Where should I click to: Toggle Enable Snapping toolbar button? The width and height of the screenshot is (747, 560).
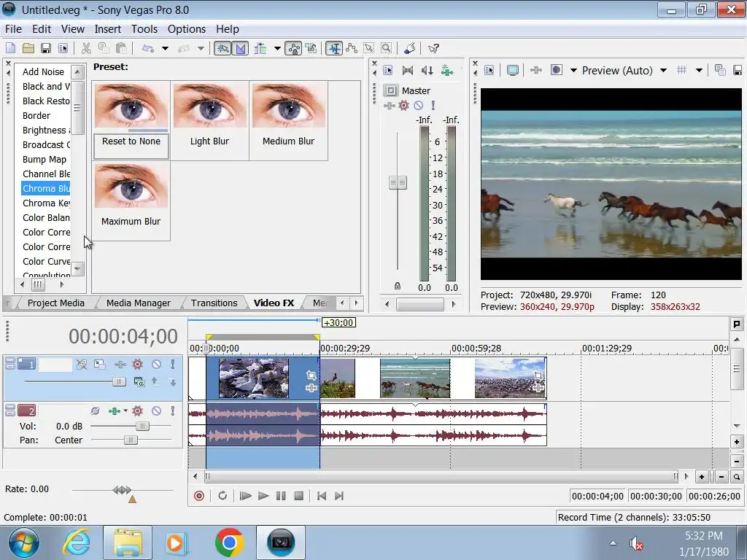pyautogui.click(x=222, y=48)
